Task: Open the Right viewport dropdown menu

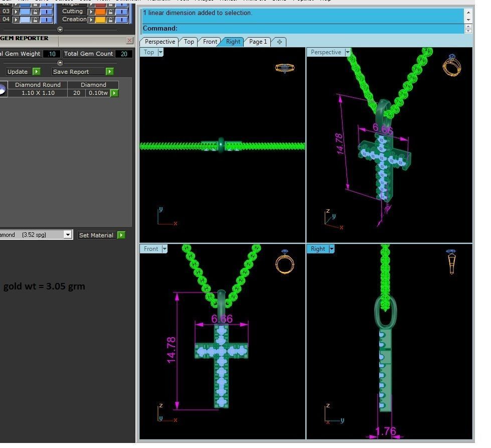Action: [x=332, y=249]
